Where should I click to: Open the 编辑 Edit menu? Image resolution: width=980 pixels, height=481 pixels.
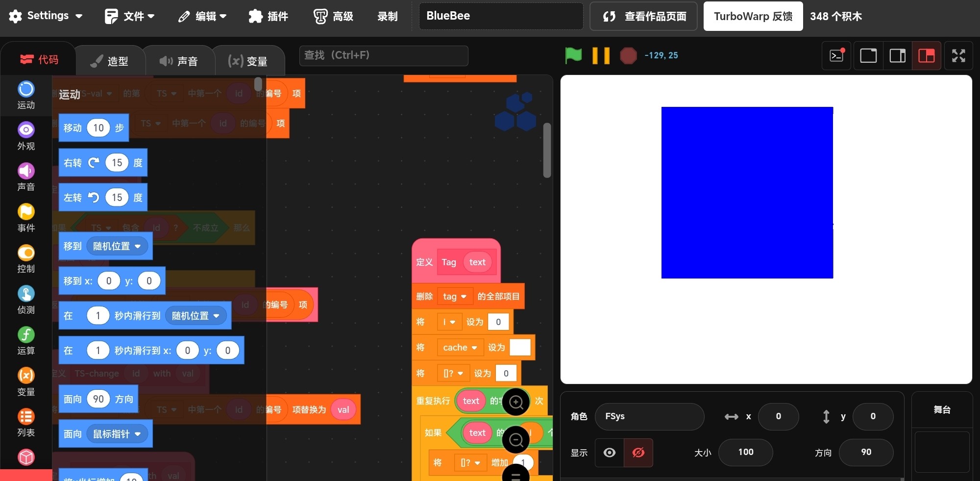[202, 16]
